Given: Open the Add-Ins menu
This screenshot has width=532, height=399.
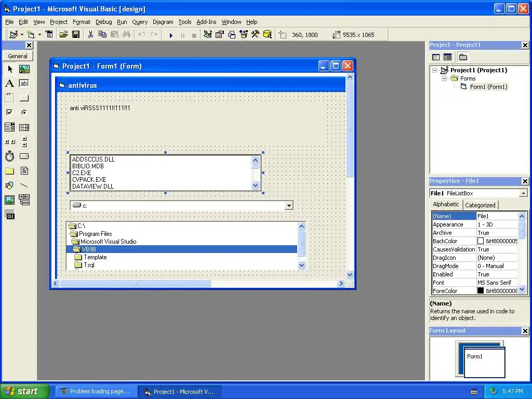Looking at the screenshot, I should click(206, 22).
